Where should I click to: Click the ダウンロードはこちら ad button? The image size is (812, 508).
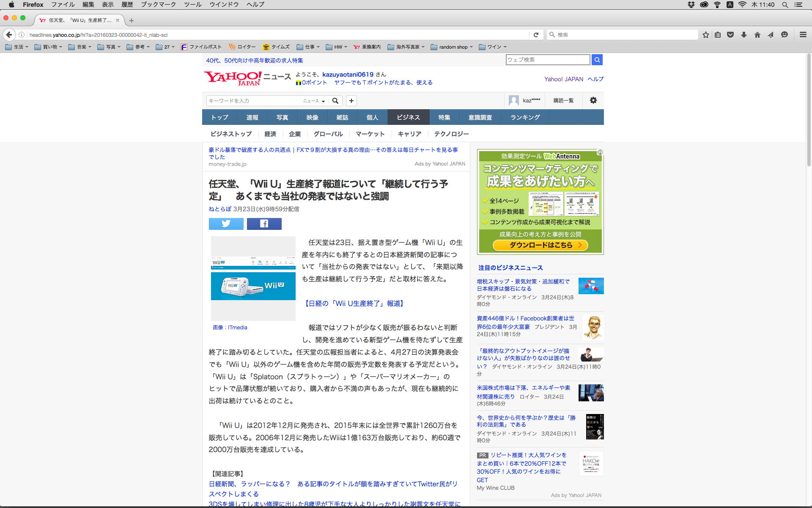(x=540, y=245)
